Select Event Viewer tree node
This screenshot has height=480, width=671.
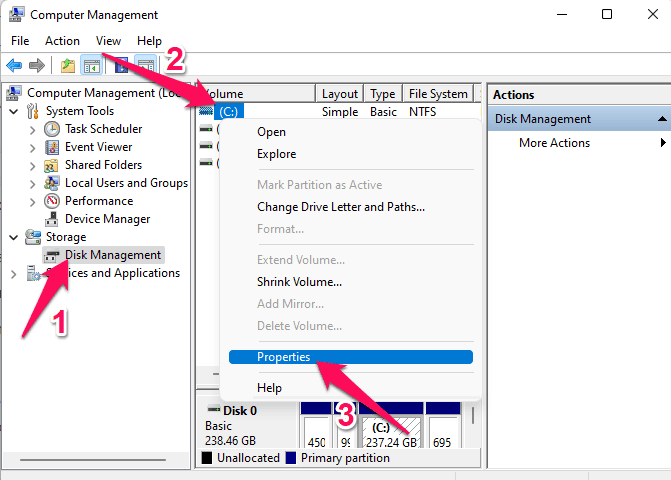(x=98, y=147)
